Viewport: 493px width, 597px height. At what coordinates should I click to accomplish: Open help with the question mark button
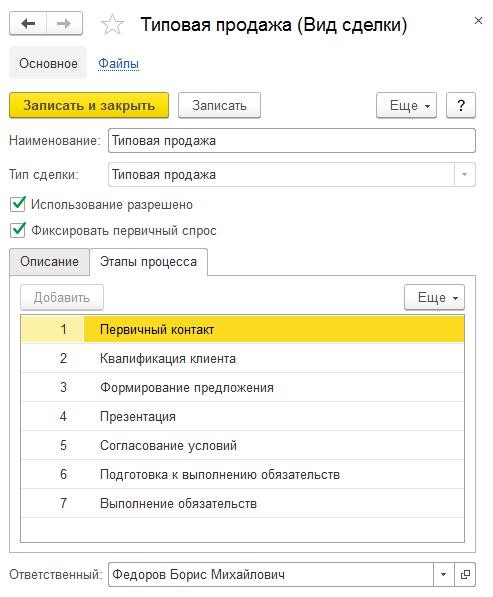coord(461,105)
